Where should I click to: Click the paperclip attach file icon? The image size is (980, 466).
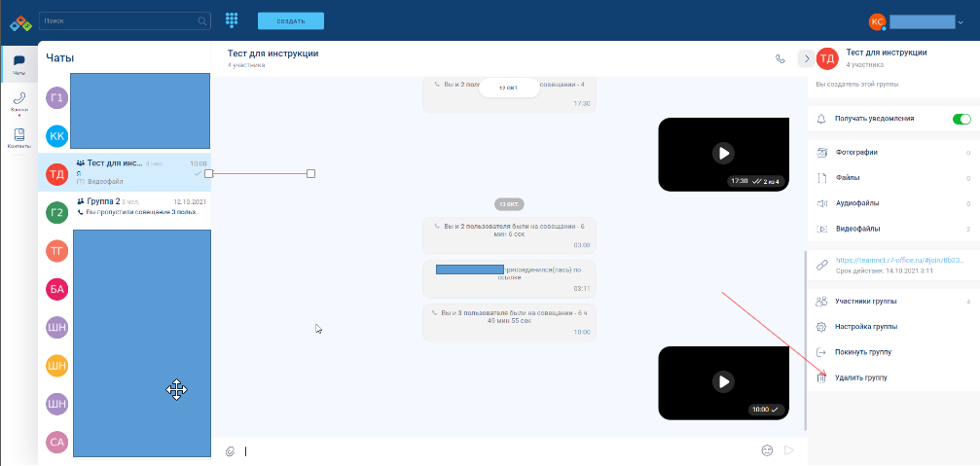(231, 450)
